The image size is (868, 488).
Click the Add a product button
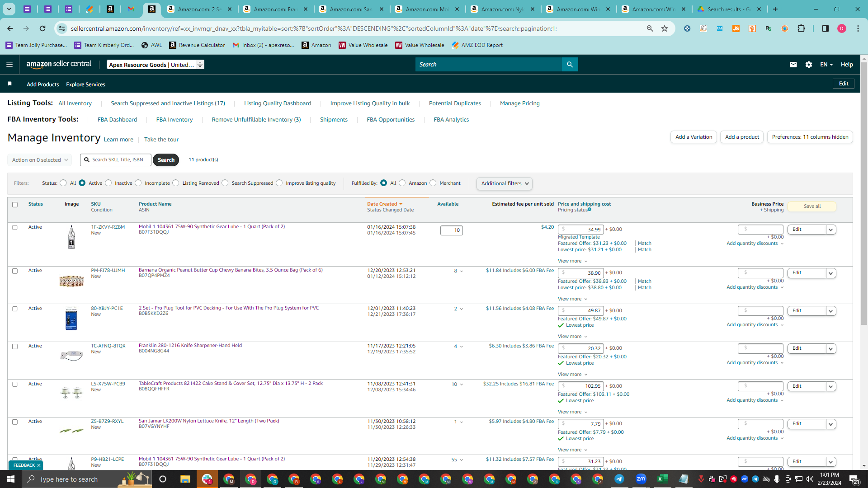click(x=742, y=137)
